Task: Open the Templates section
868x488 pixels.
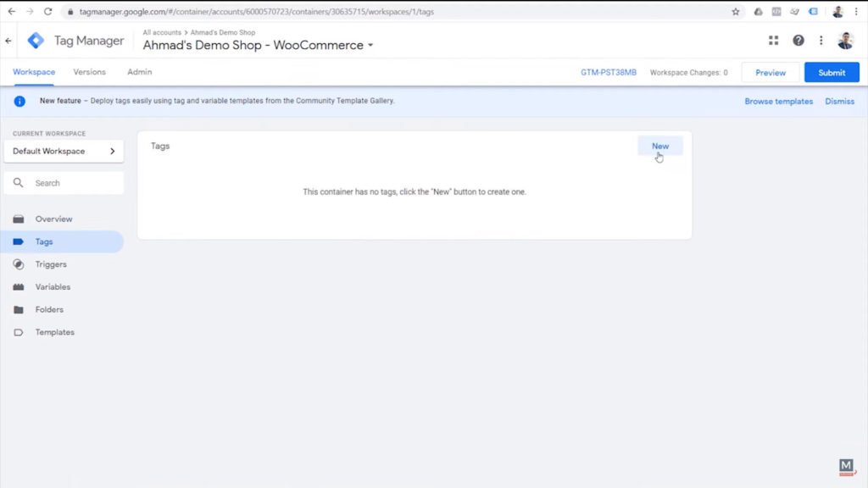Action: [53, 332]
